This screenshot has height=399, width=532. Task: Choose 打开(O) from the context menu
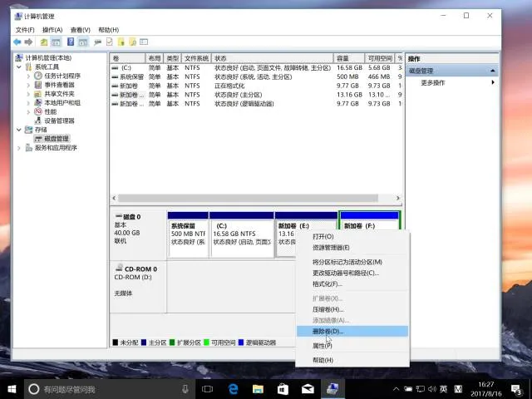coord(352,236)
